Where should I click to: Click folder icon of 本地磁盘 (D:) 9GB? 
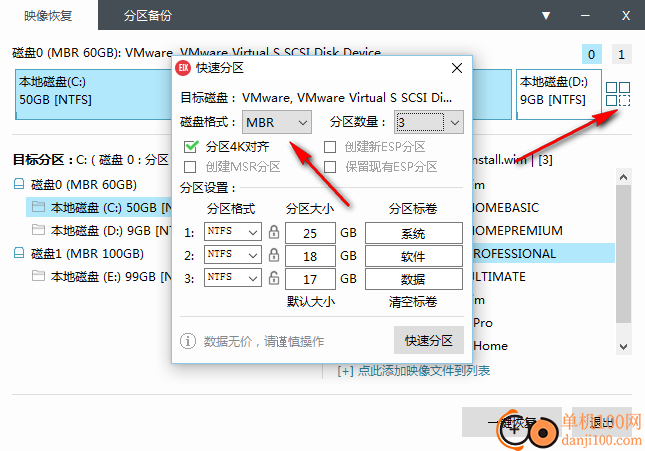(x=38, y=230)
